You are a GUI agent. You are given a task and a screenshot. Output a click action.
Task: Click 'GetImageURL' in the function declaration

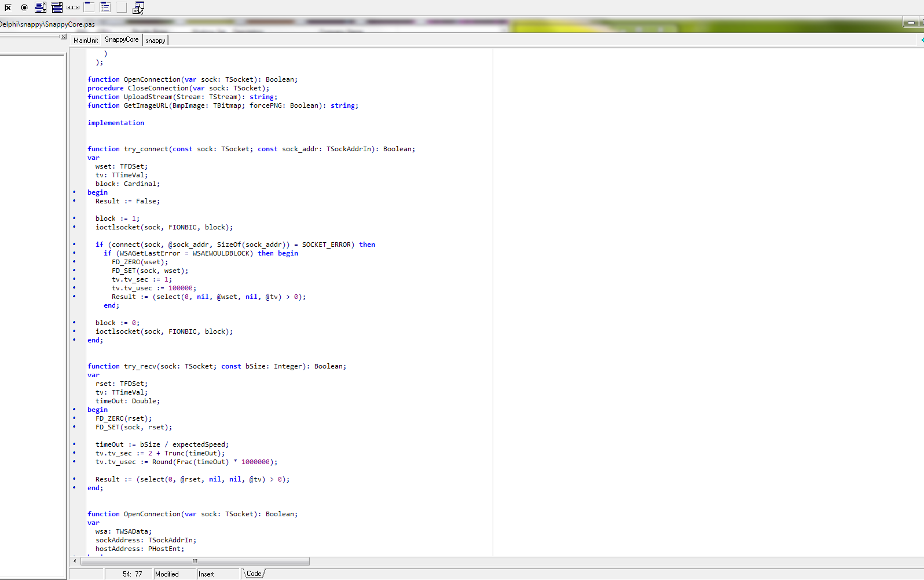point(146,105)
